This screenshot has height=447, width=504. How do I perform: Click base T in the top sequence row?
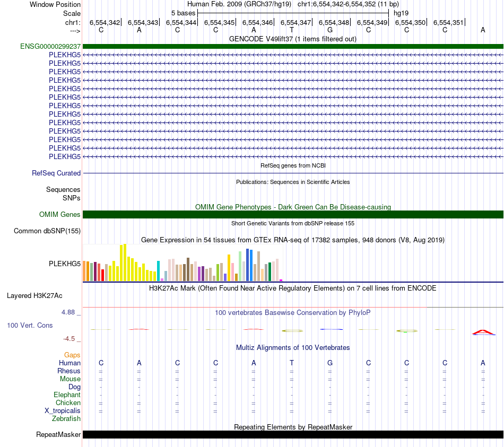[x=292, y=30]
